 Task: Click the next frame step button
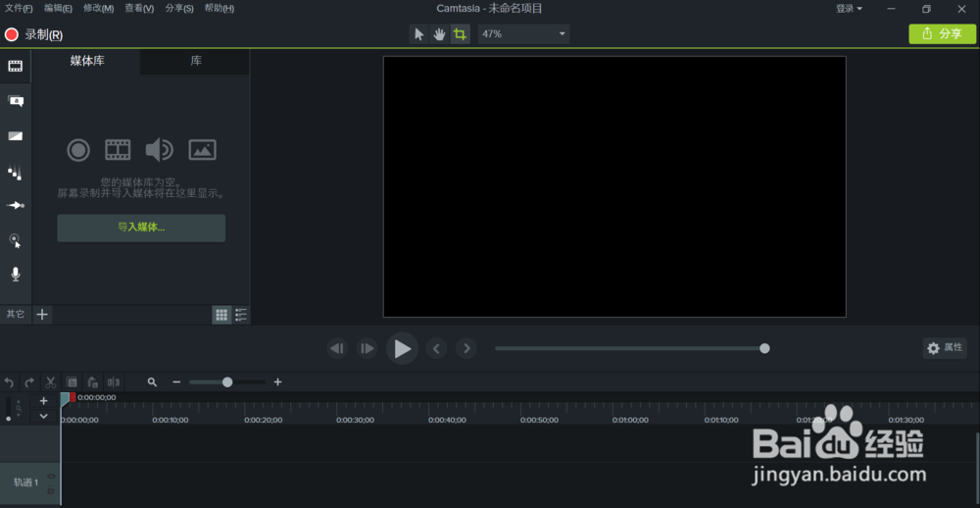367,348
